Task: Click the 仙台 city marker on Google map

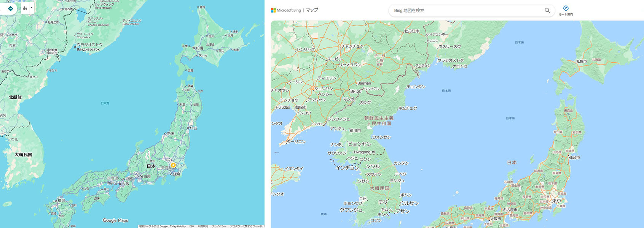Action: [x=188, y=128]
